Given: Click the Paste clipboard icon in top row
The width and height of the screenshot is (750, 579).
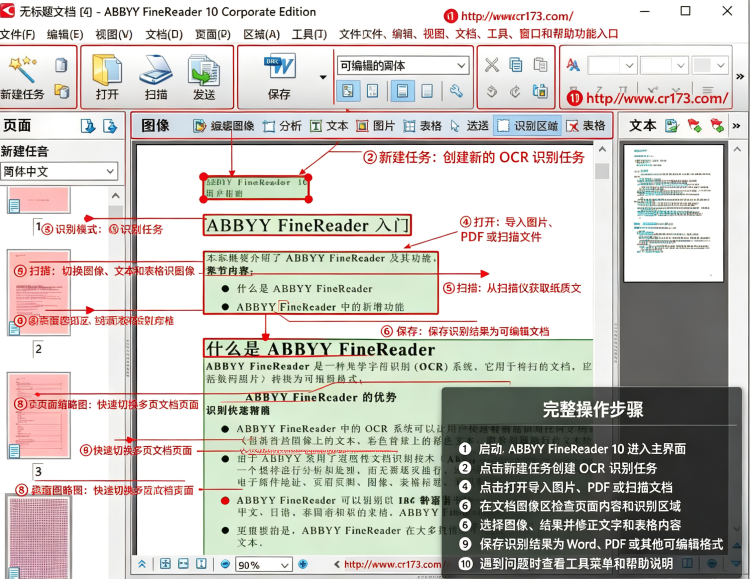Looking at the screenshot, I should coord(540,65).
